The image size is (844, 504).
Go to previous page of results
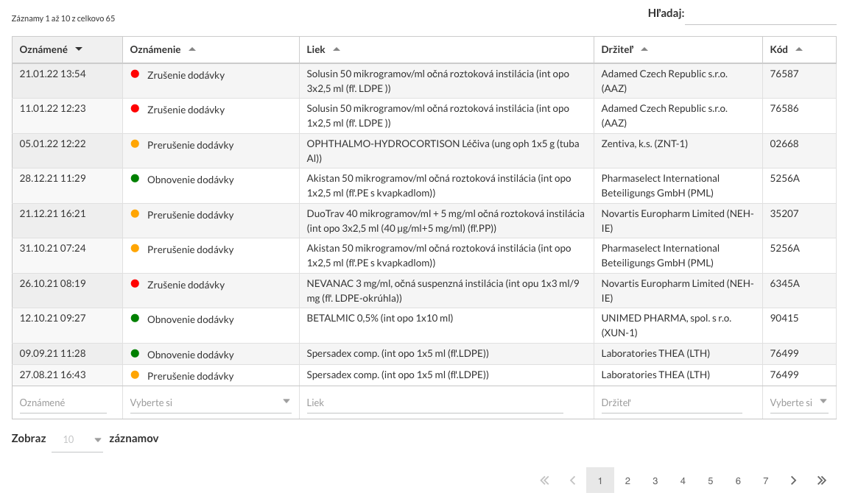coord(573,480)
